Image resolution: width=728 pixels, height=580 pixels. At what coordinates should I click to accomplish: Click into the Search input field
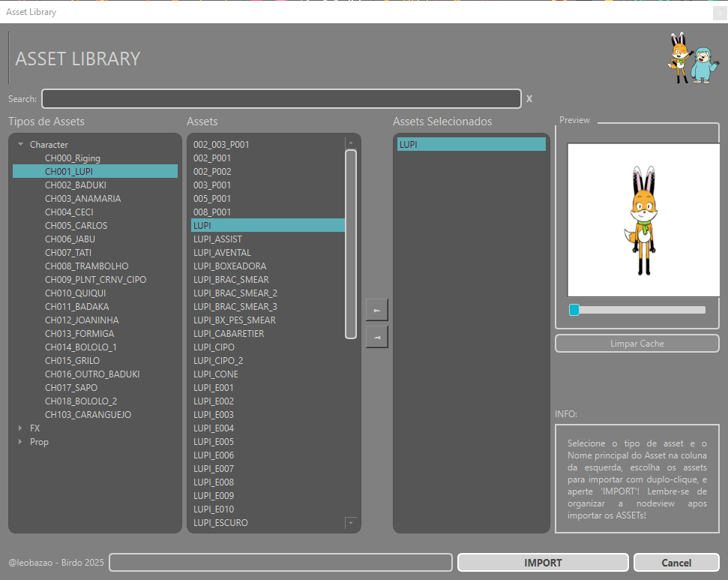(x=281, y=99)
